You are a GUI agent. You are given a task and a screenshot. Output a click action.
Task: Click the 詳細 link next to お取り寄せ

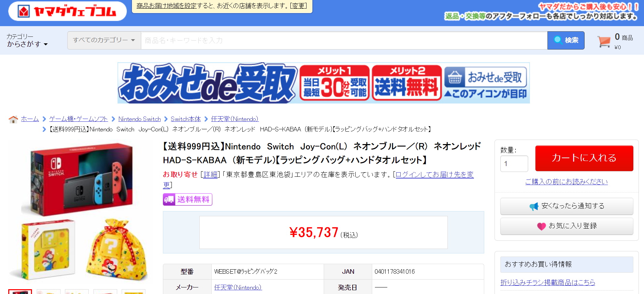click(210, 175)
